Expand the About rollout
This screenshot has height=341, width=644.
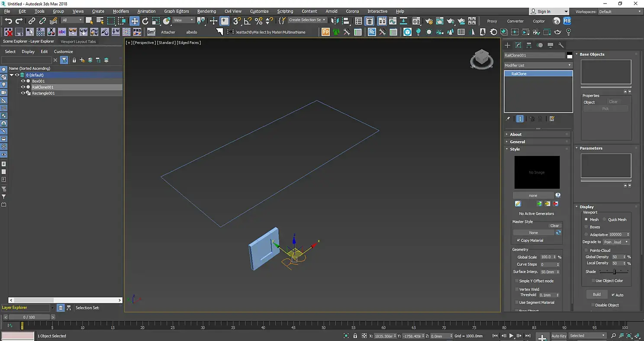[x=515, y=135]
